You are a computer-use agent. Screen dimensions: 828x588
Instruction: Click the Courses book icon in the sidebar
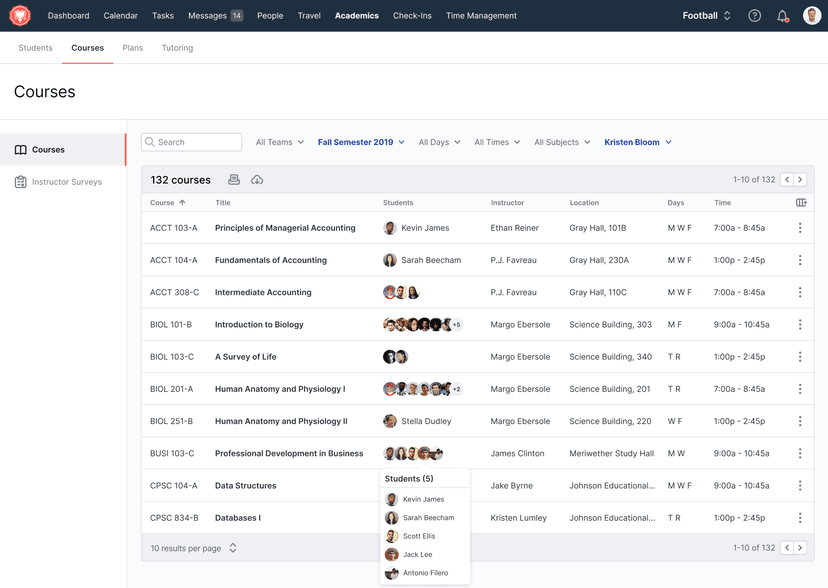click(21, 149)
